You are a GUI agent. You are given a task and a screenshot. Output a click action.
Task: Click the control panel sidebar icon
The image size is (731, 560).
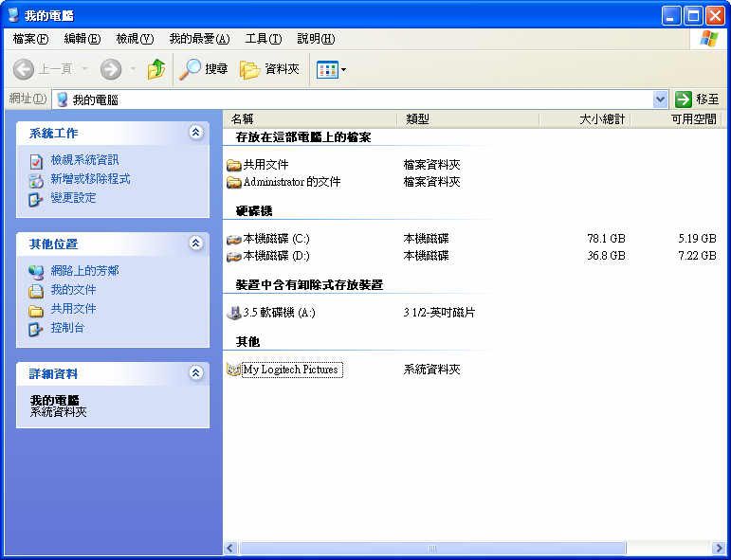(x=36, y=330)
